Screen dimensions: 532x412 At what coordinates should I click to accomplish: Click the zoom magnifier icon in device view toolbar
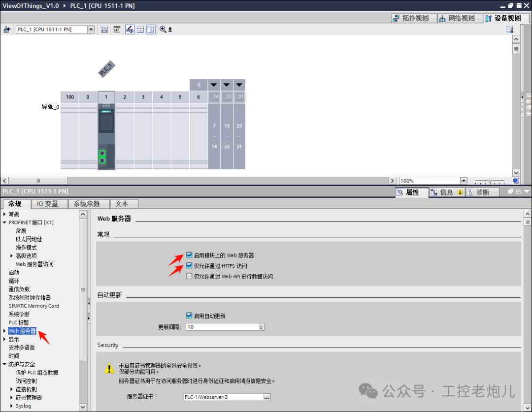(x=163, y=29)
